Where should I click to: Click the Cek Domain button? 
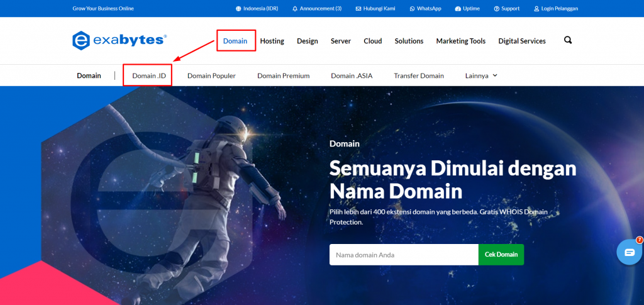point(501,255)
